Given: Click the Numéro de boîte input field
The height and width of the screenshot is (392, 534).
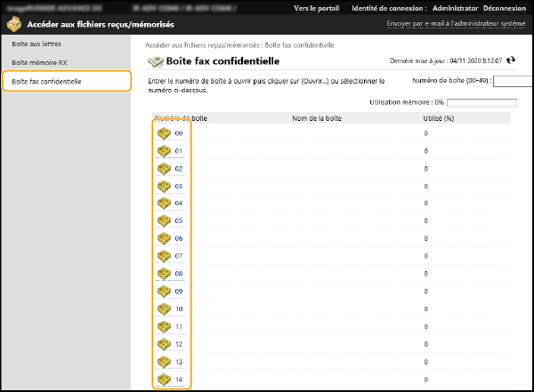Looking at the screenshot, I should (x=512, y=81).
